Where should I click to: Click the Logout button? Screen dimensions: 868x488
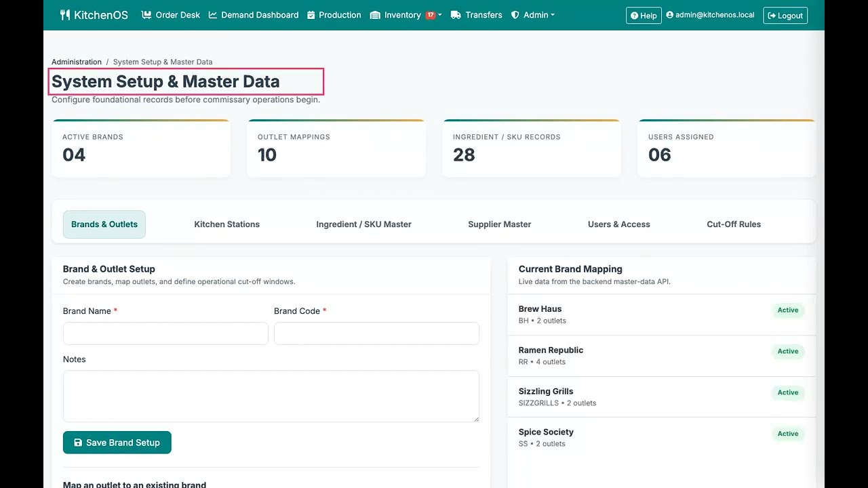(x=785, y=16)
